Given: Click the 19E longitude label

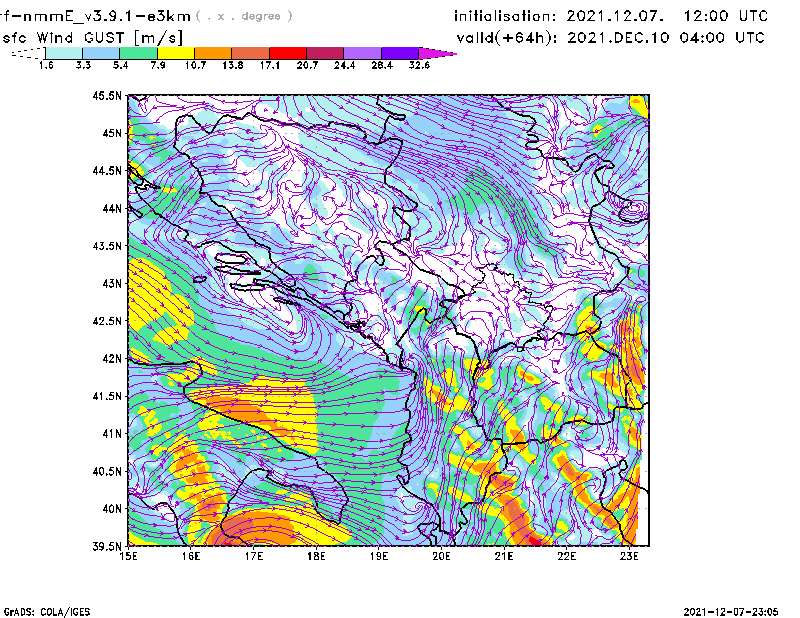Looking at the screenshot, I should [379, 556].
